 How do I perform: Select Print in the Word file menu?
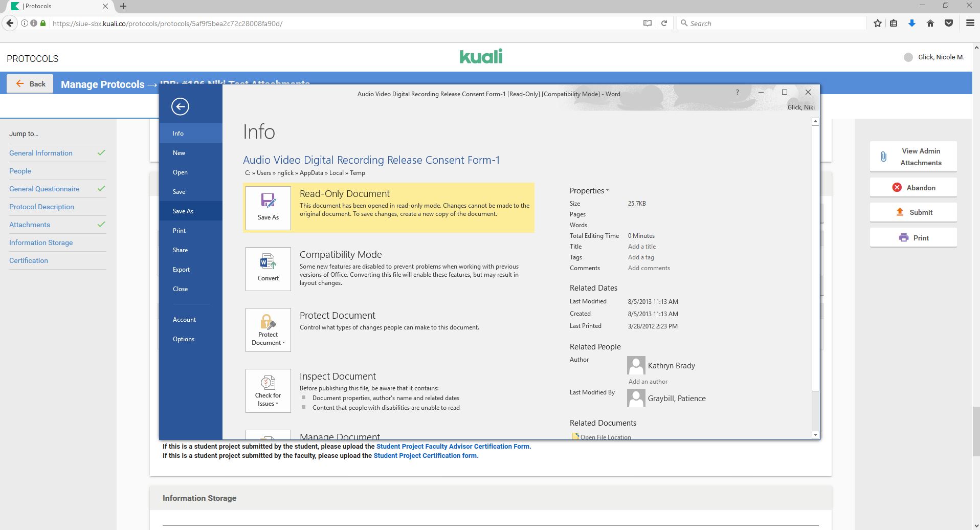[x=179, y=231]
